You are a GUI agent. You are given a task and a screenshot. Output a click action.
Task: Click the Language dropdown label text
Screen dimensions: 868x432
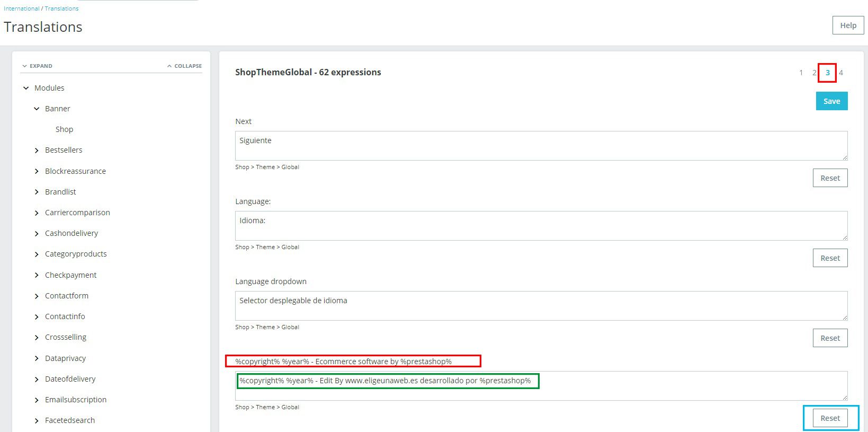[271, 281]
